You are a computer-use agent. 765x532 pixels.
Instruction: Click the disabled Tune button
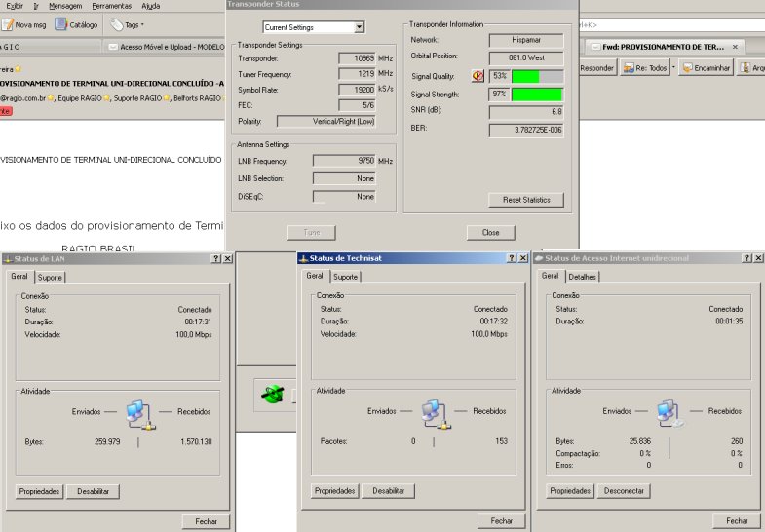(311, 233)
